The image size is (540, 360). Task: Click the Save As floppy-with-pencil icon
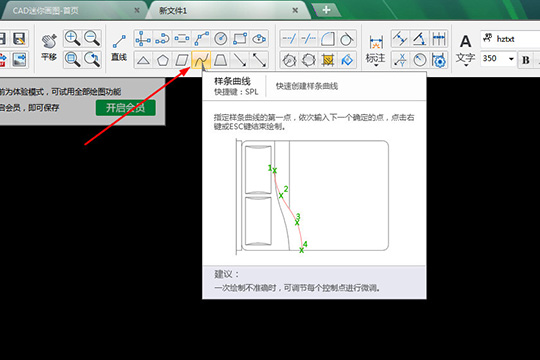coord(19,38)
